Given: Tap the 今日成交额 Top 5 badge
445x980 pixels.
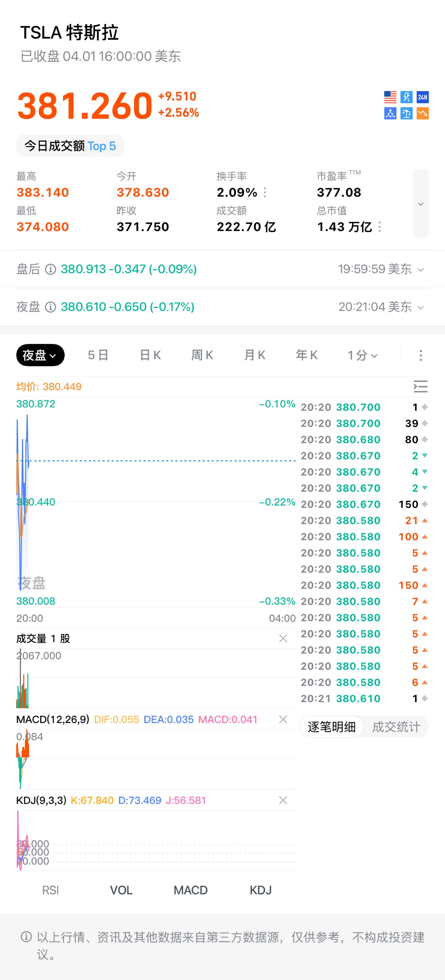Looking at the screenshot, I should click(x=70, y=146).
